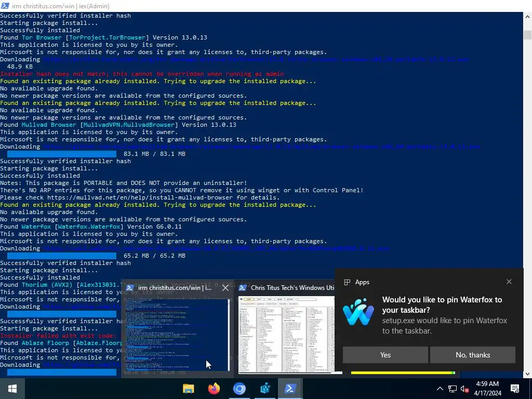Click the red 'Installer hash does not match' line
Image resolution: width=532 pixels, height=399 pixels.
pos(142,74)
